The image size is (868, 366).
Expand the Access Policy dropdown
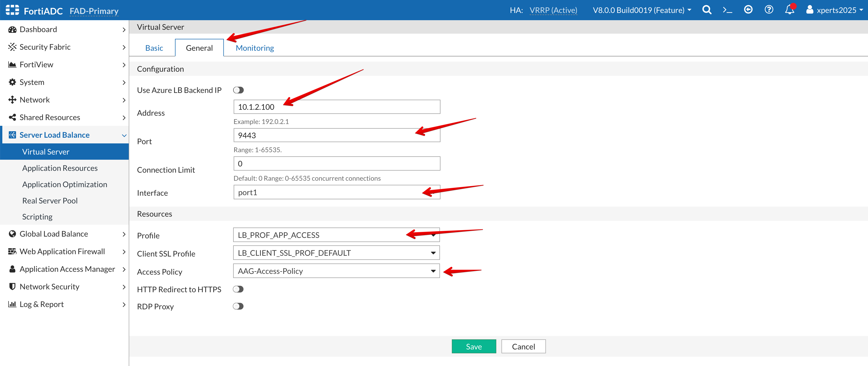336,271
